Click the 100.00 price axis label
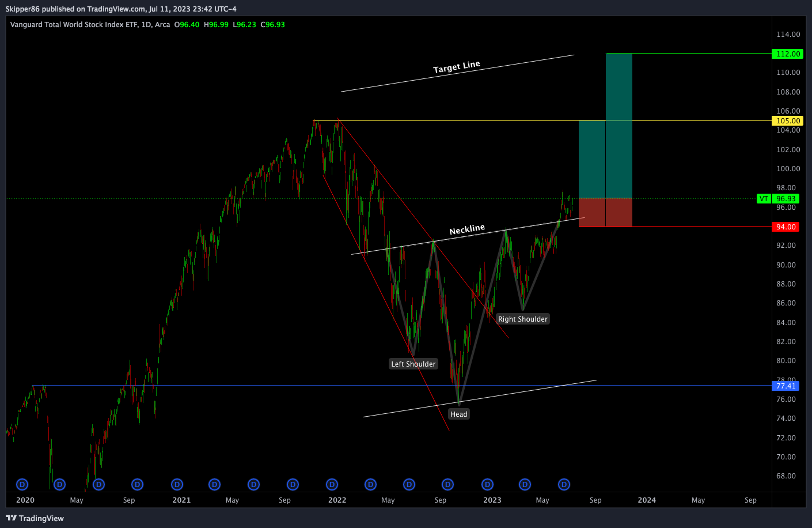The height and width of the screenshot is (528, 812). (x=788, y=168)
